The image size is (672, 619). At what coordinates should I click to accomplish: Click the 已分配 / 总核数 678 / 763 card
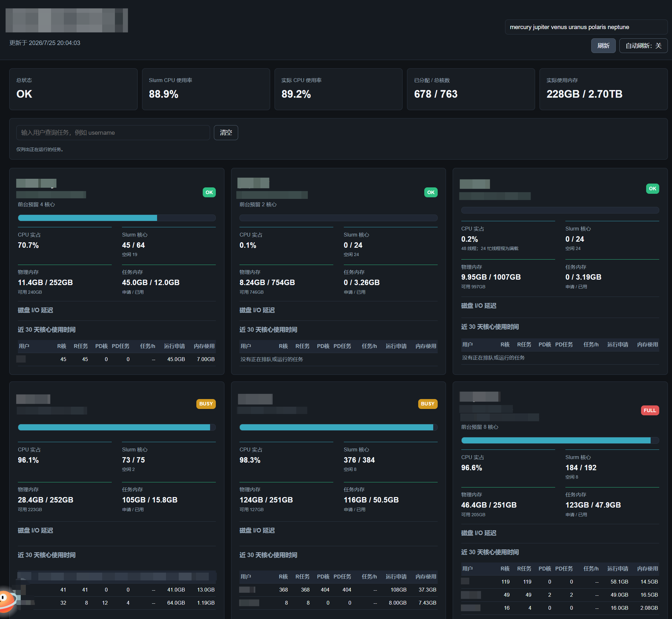coord(471,89)
